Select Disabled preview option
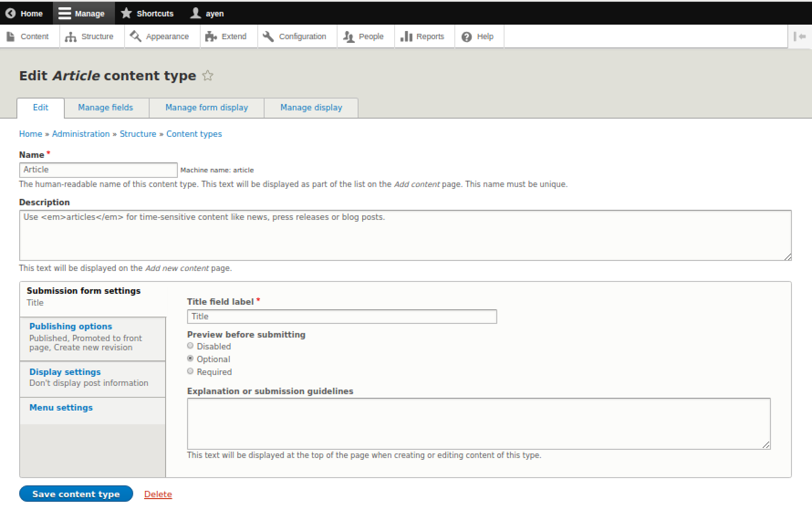Viewport: 812px width, 510px height. pyautogui.click(x=191, y=346)
